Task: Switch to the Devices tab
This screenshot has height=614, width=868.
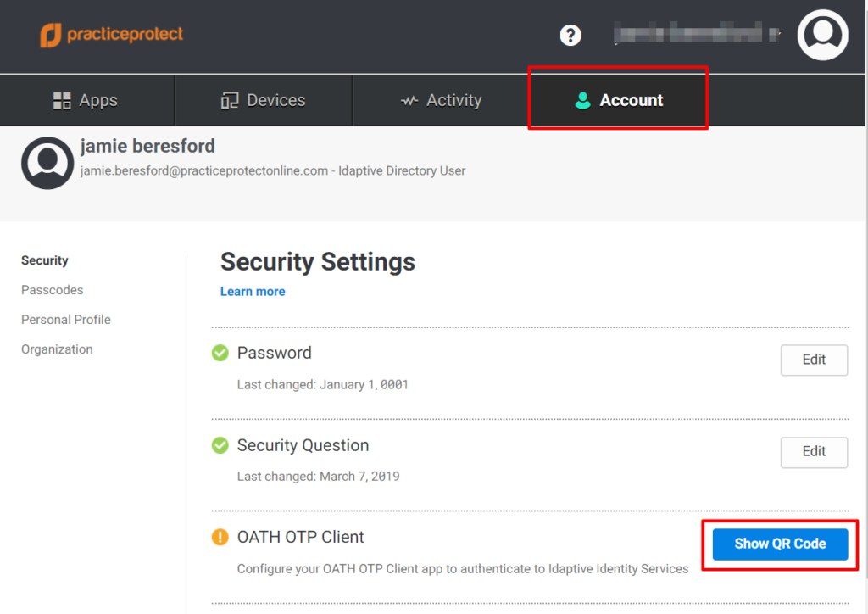Action: [264, 100]
